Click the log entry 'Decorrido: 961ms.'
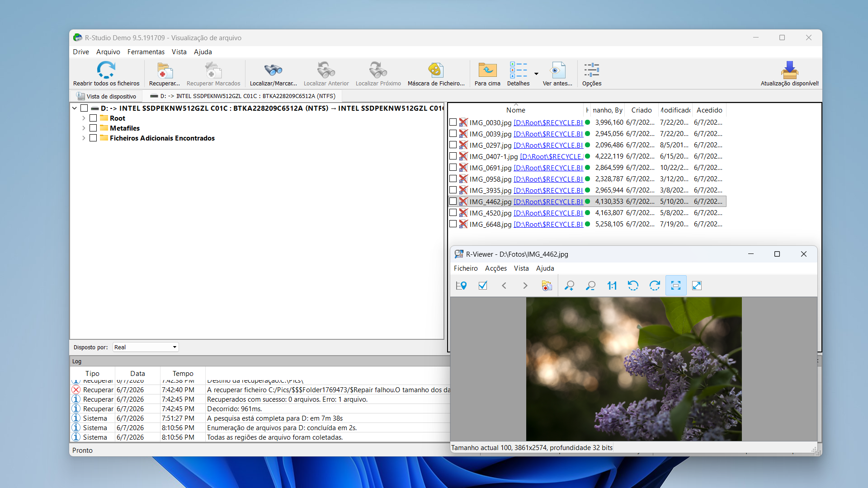The width and height of the screenshot is (868, 488). (x=234, y=408)
